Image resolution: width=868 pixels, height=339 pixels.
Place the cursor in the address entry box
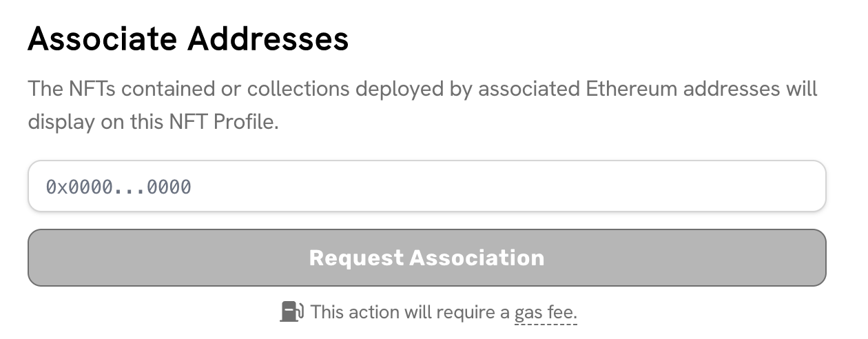coord(426,187)
